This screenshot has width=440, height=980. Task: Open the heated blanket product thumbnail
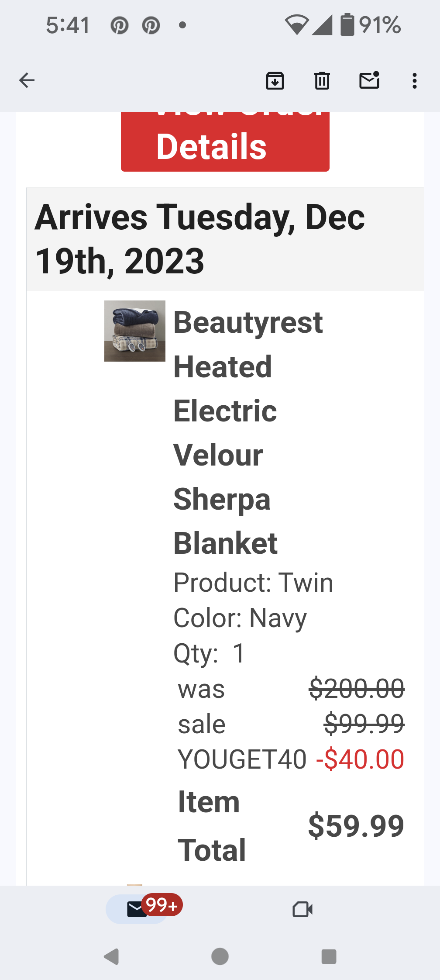(135, 331)
